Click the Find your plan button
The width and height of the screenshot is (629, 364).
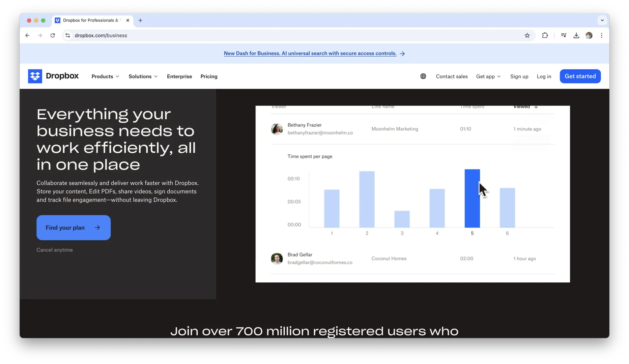74,227
